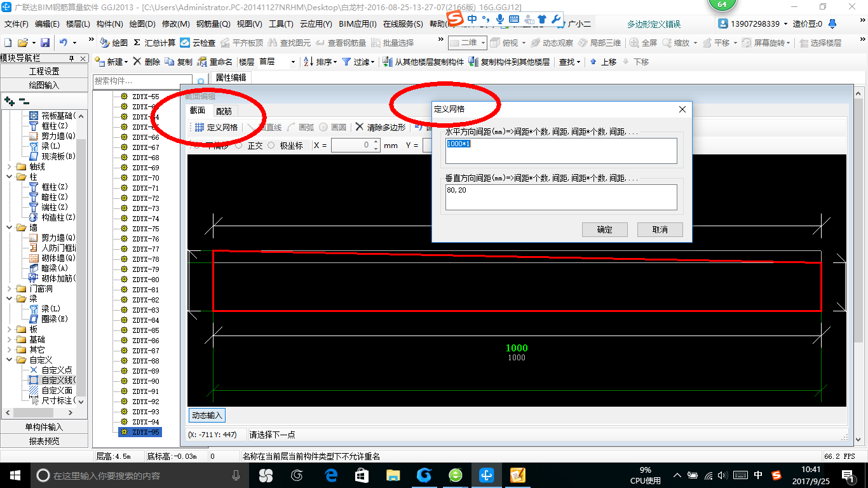Open File Explorer from taskbar
The width and height of the screenshot is (868, 488).
point(393,475)
